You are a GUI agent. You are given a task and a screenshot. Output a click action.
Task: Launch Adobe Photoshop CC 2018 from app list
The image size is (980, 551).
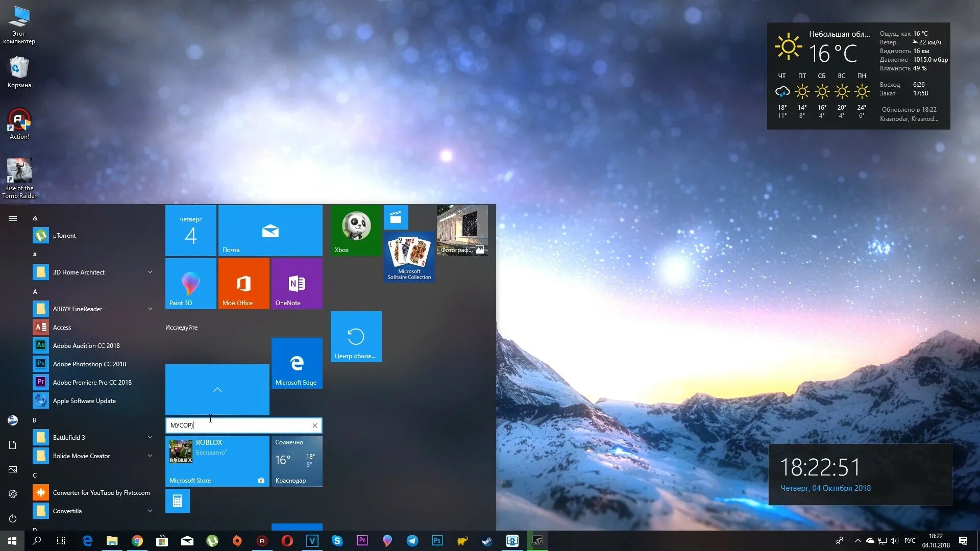(x=92, y=364)
